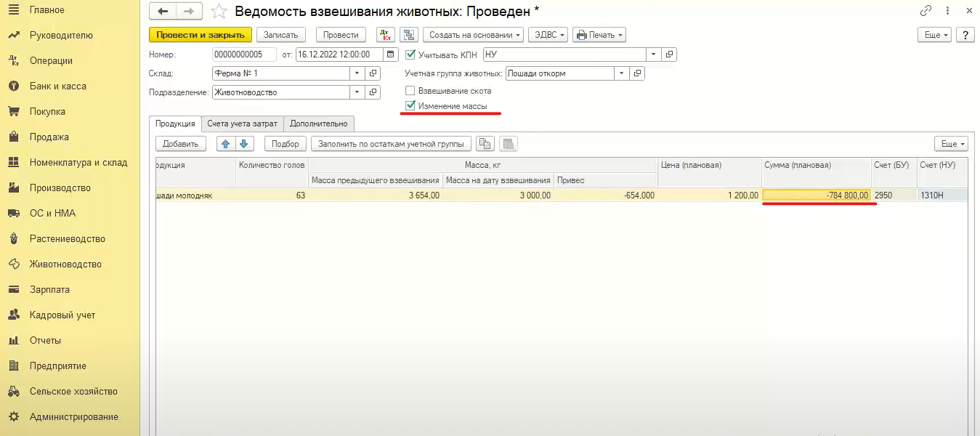
Task: Expand the Склад dropdown list
Action: pyautogui.click(x=356, y=73)
